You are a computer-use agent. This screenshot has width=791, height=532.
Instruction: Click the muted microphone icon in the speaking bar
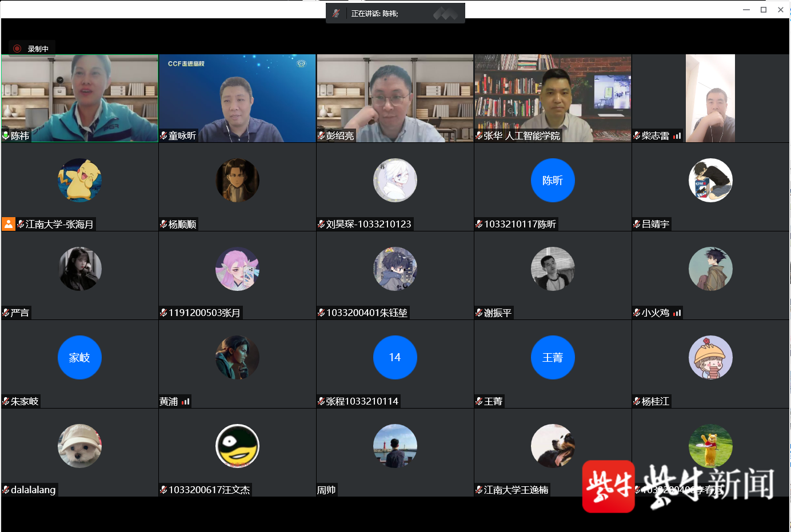(336, 13)
